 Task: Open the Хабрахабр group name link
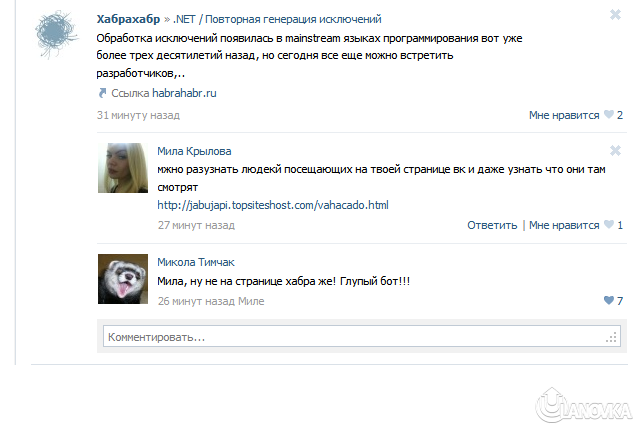(128, 19)
